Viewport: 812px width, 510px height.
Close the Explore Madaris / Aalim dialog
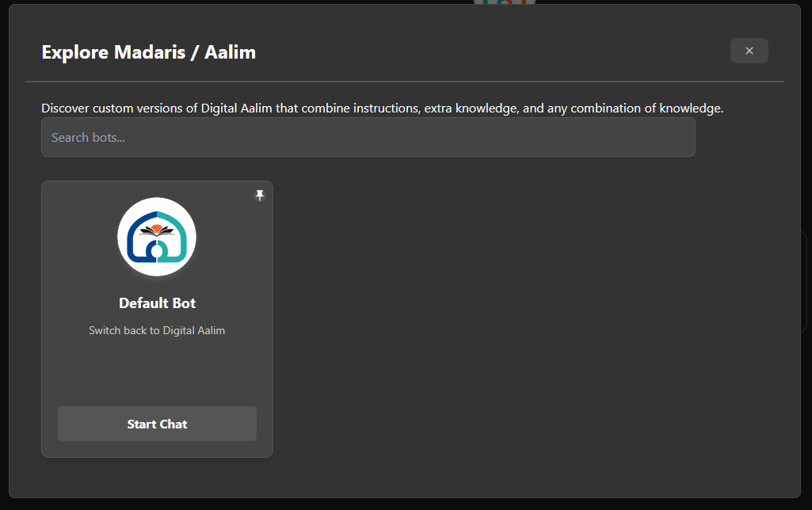click(x=749, y=51)
